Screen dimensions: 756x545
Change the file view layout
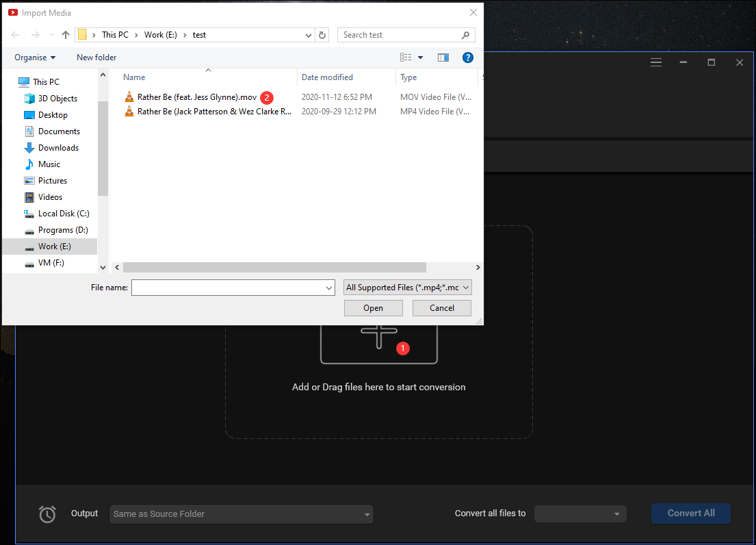click(x=406, y=58)
